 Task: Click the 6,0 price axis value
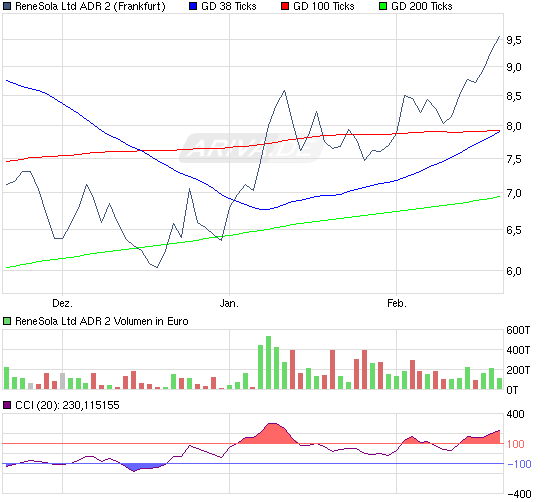[x=514, y=271]
